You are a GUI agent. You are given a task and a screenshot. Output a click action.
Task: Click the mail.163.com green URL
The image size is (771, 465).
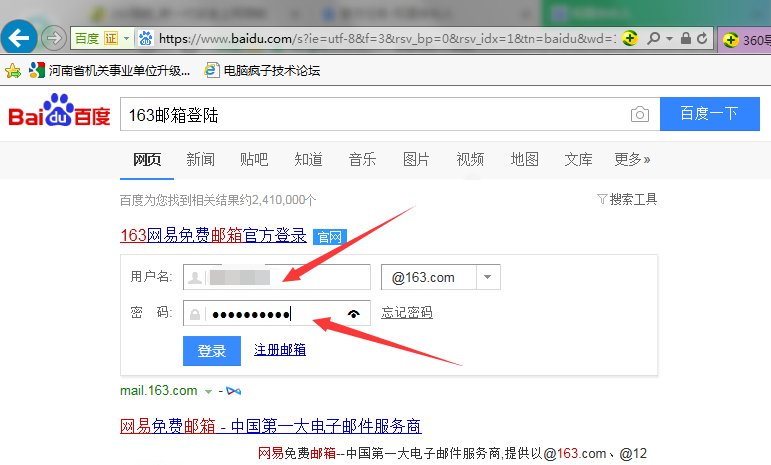(x=159, y=391)
